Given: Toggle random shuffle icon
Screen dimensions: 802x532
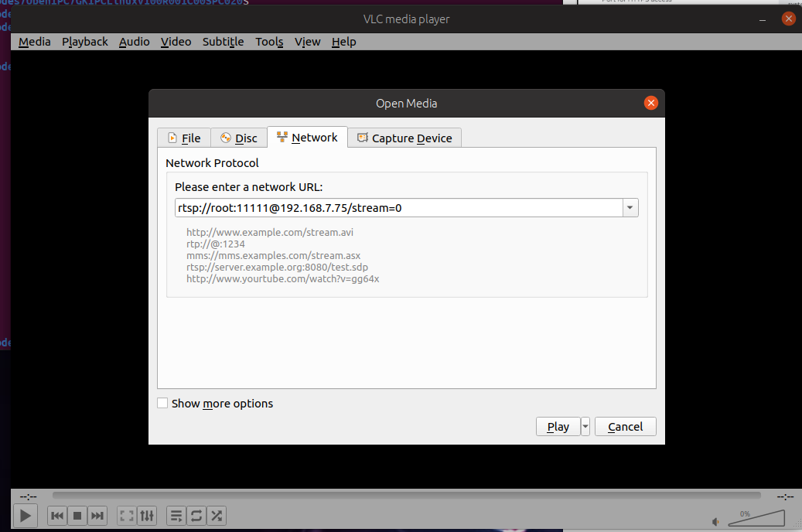Looking at the screenshot, I should click(217, 516).
